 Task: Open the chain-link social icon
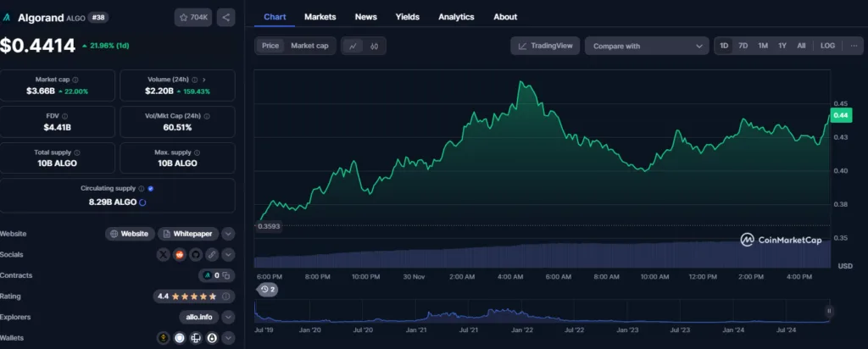(211, 255)
